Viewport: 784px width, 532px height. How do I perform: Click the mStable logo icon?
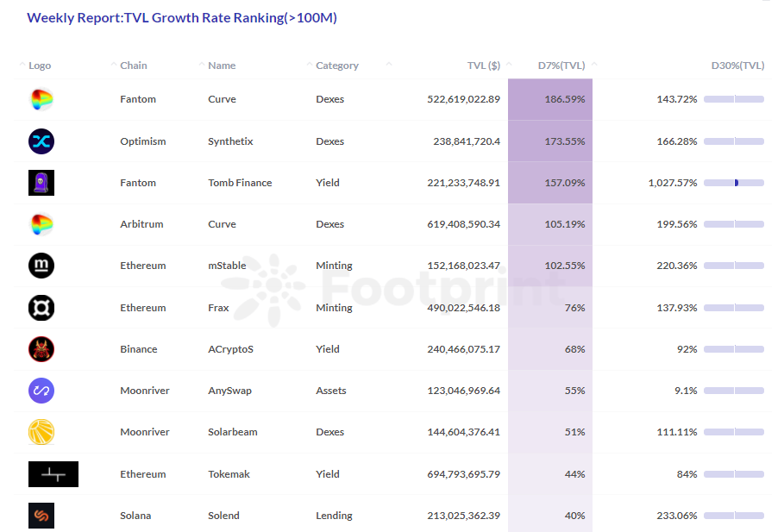pos(41,266)
